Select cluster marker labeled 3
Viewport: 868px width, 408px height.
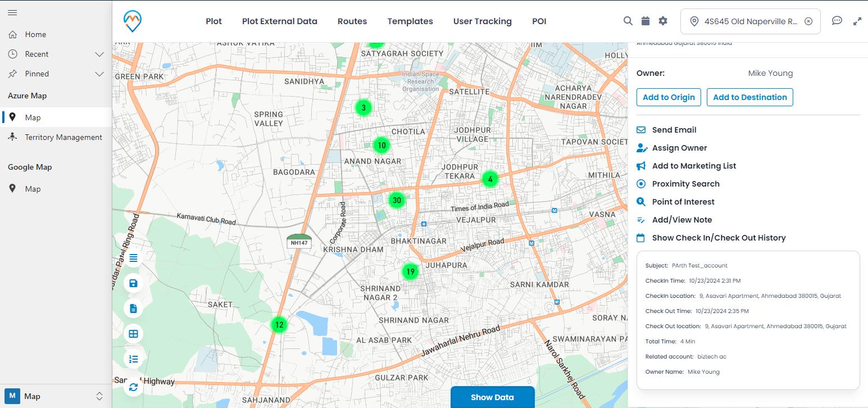[x=363, y=108]
